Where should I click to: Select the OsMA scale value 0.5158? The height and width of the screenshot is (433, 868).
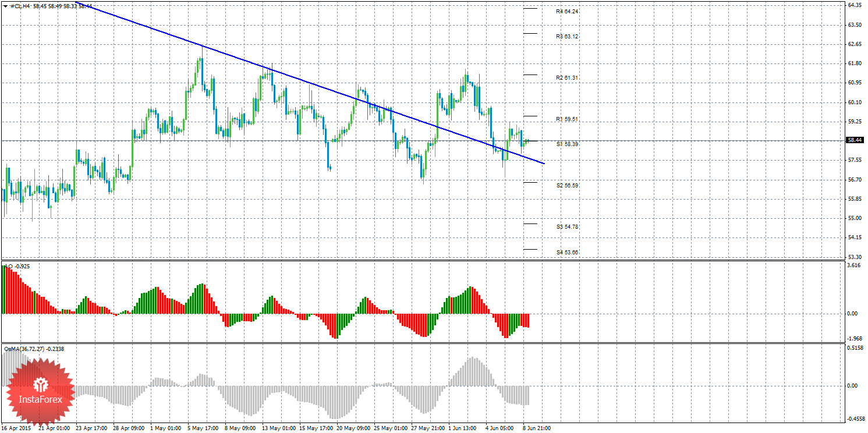click(x=855, y=348)
